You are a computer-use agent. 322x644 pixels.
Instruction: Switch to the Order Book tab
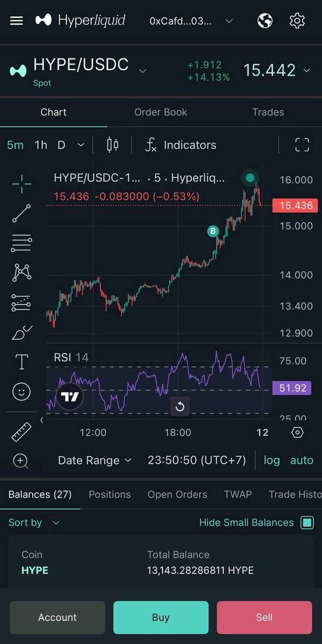point(161,112)
